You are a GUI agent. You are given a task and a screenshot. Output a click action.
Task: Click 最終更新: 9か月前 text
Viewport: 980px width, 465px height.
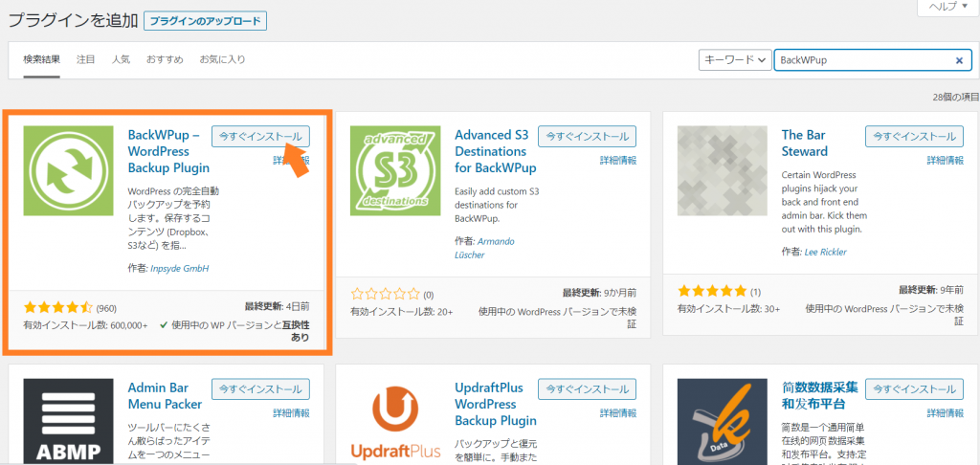click(599, 293)
